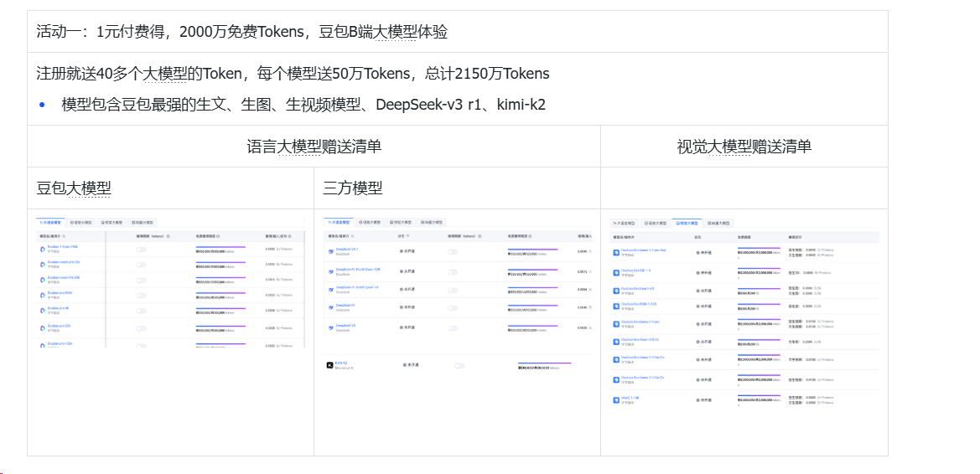Click the Doubao-pro-256k model icon

43,296
